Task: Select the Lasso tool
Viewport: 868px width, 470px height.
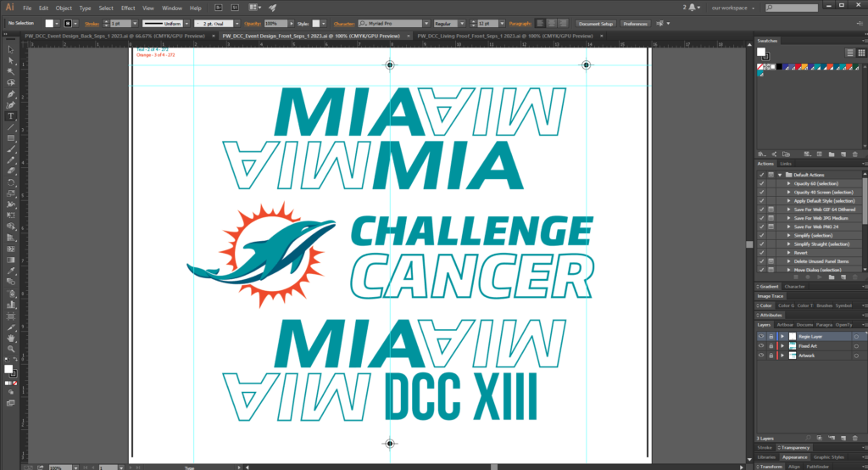Action: (10, 82)
